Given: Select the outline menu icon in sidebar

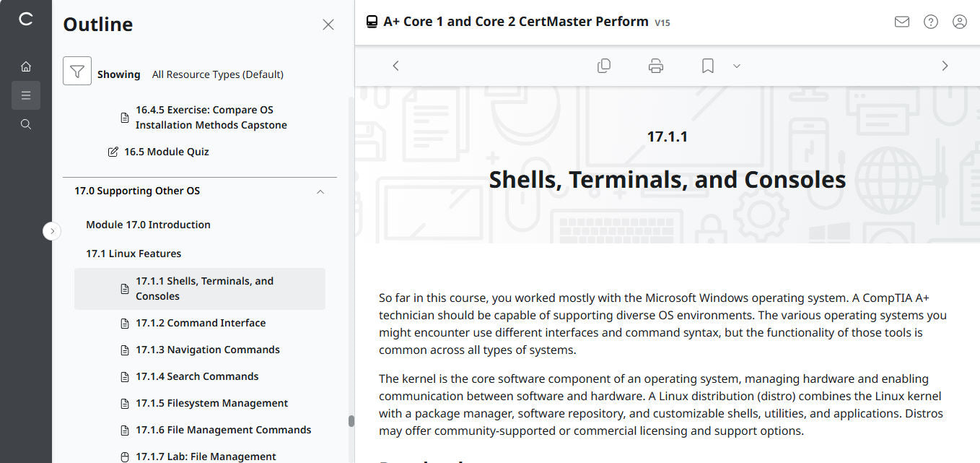Looking at the screenshot, I should click(26, 95).
